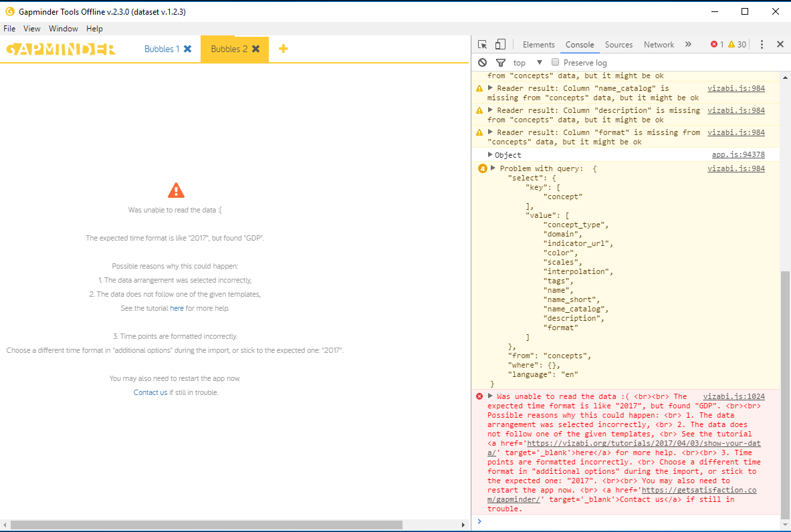Click the Gapminder logo
791x532 pixels.
click(x=60, y=48)
